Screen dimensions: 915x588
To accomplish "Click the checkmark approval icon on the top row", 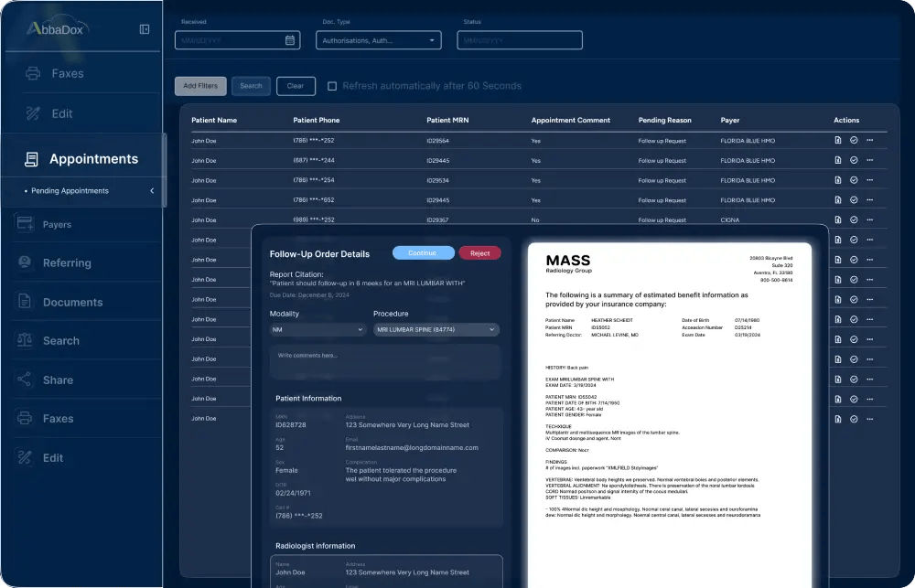I will [853, 141].
